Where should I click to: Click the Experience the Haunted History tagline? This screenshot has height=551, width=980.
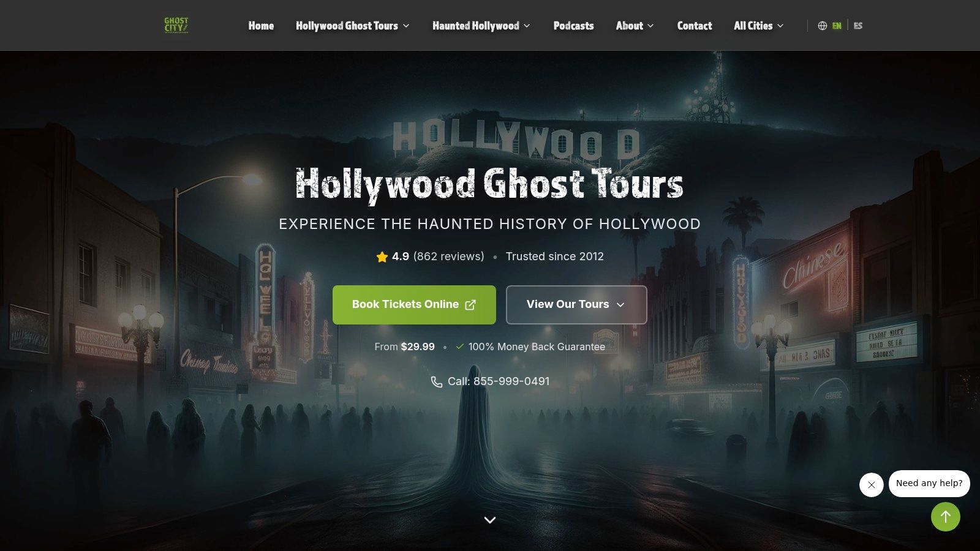point(490,224)
